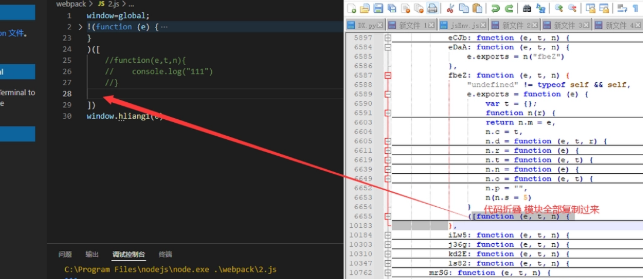Switch to the 新文件 4 tab

pos(618,25)
